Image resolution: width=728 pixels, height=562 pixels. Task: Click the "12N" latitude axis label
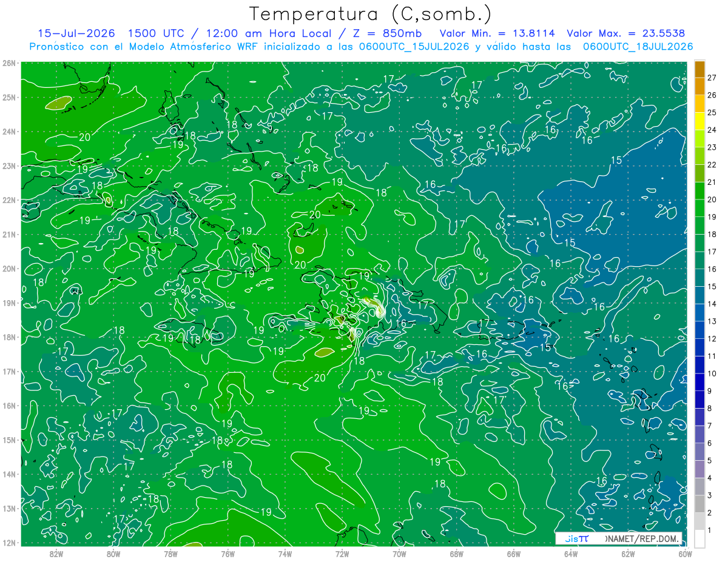coord(9,543)
